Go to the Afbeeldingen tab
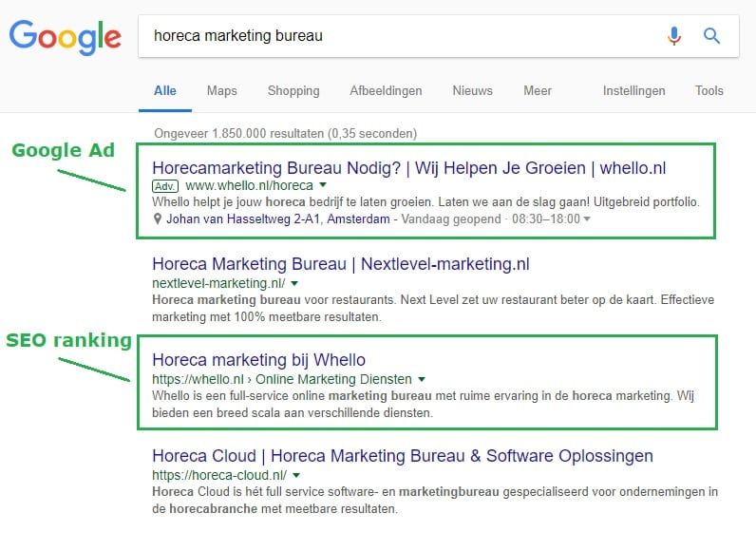Image resolution: width=756 pixels, height=551 pixels. pyautogui.click(x=386, y=90)
